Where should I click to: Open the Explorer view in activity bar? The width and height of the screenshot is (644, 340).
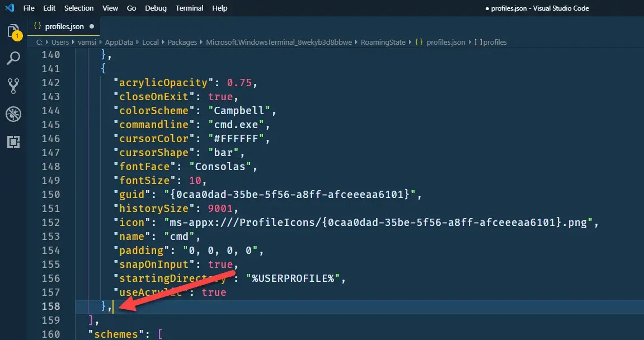coord(13,31)
